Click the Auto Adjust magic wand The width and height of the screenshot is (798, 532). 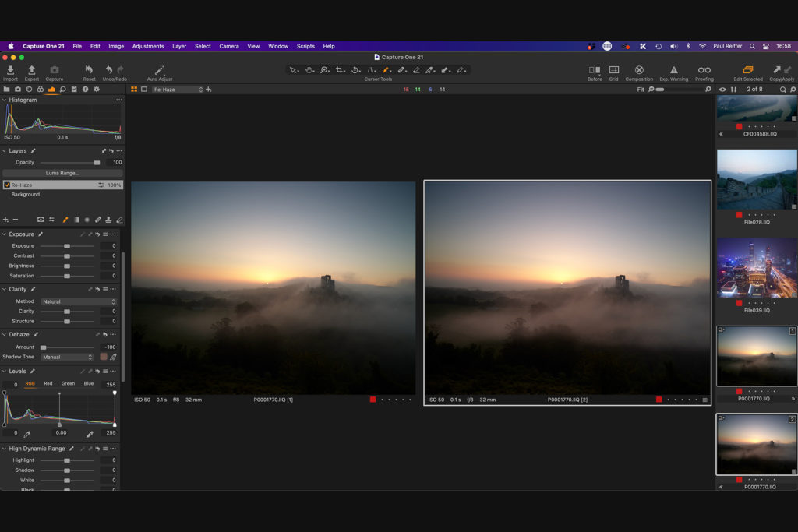pyautogui.click(x=159, y=70)
